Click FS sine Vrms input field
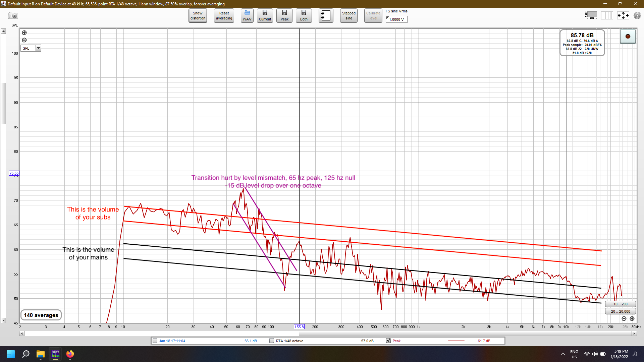This screenshot has width=644, height=362. [x=396, y=19]
